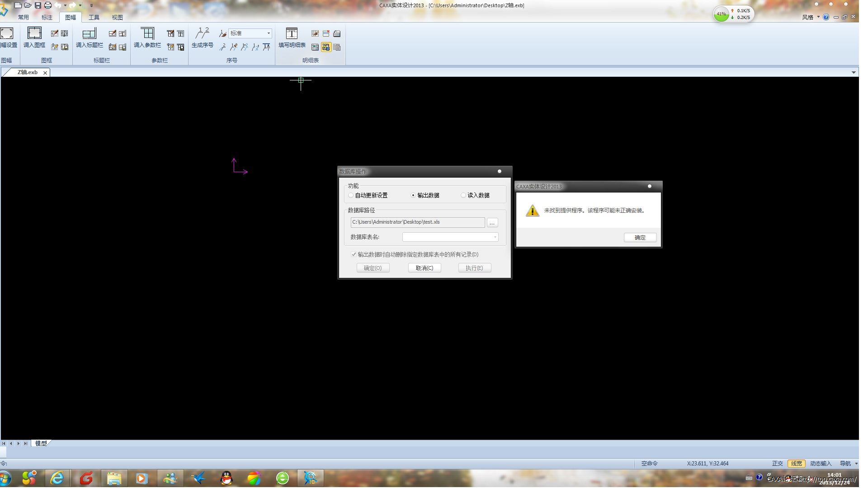868x488 pixels.
Task: Click the first-sheet navigation arrow
Action: click(4, 444)
